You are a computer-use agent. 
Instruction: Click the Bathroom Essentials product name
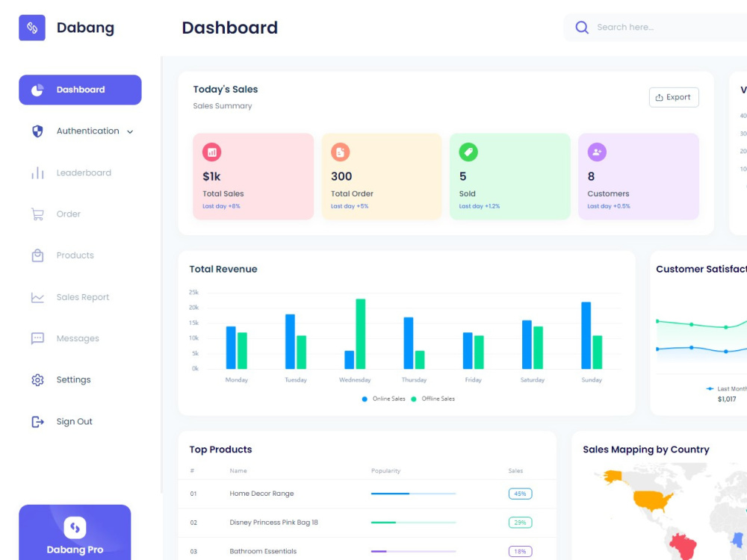(263, 552)
